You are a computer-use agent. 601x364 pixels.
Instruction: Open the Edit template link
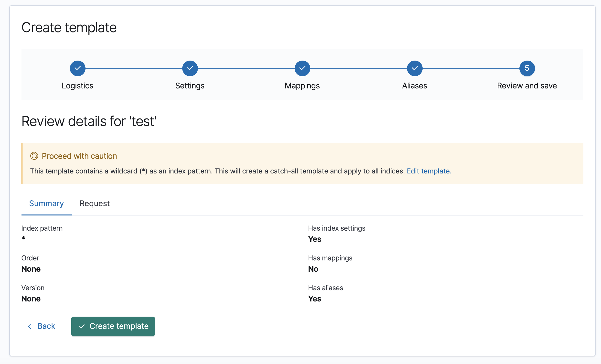click(x=429, y=171)
